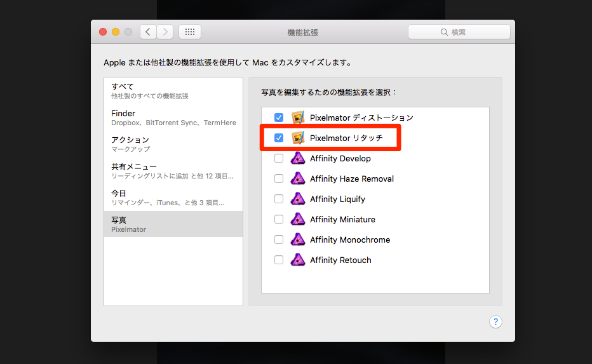Enable Affinity Retouch checkbox
This screenshot has width=592, height=364.
point(279,260)
